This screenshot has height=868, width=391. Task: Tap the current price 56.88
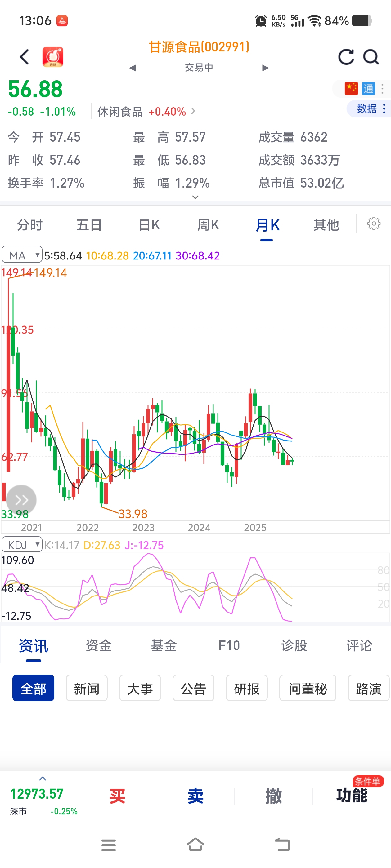click(35, 89)
